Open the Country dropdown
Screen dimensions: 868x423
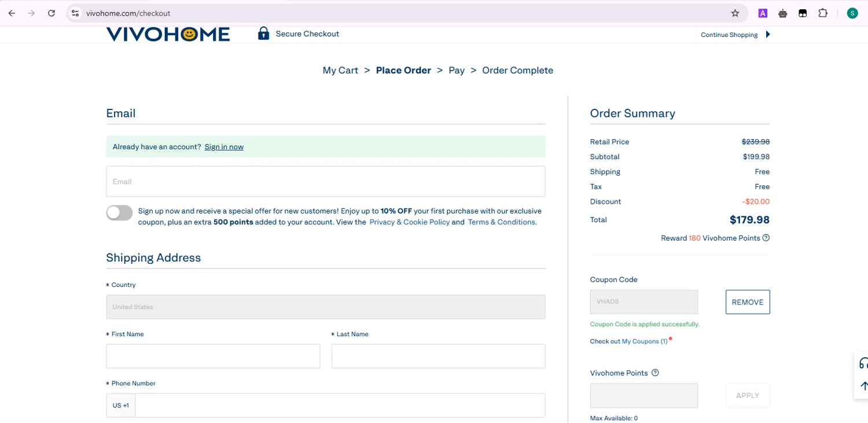(x=326, y=307)
